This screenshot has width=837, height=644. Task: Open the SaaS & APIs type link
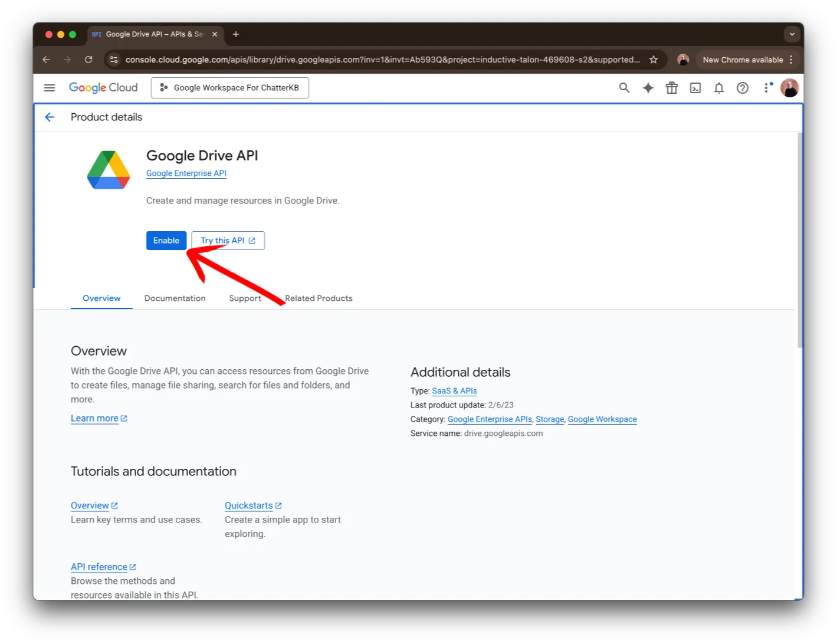[x=454, y=391]
